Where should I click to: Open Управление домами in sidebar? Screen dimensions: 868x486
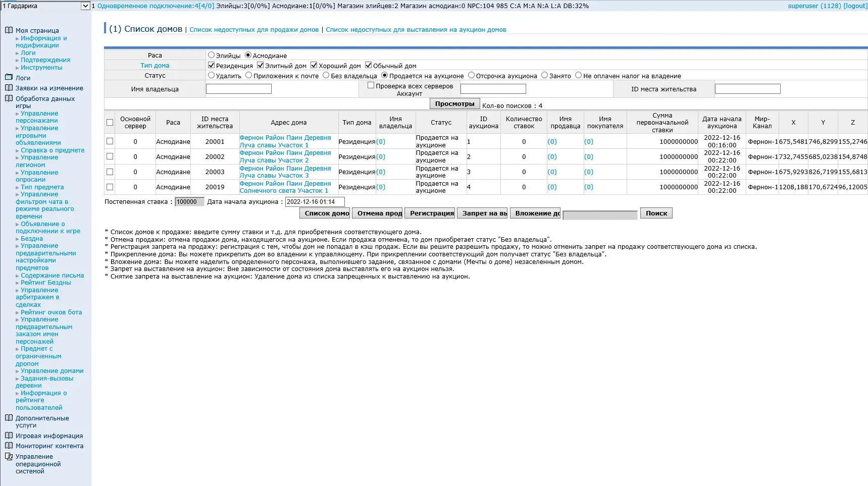point(52,371)
